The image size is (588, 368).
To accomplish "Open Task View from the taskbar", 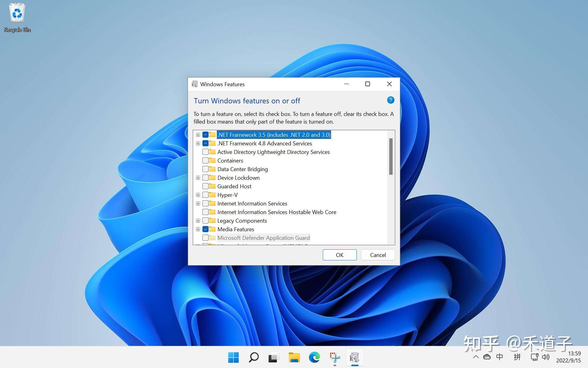I will pos(274,358).
